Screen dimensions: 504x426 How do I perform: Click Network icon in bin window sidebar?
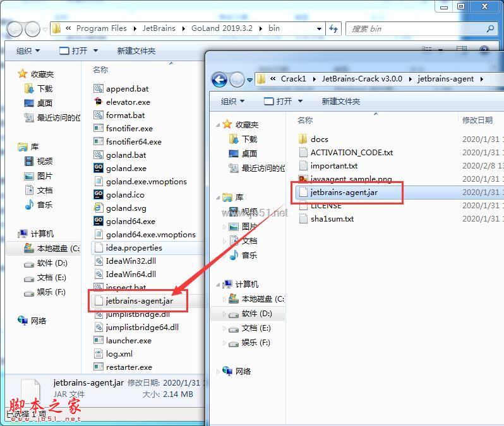click(23, 321)
